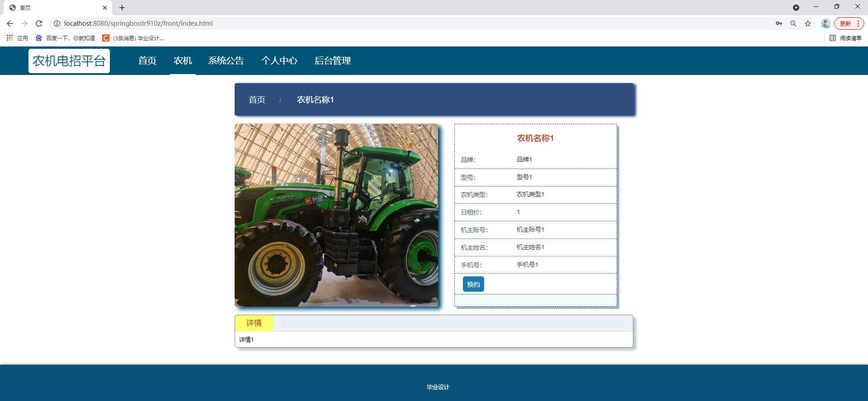Click the 农机名称1 breadcrumb text
868x401 pixels.
(316, 100)
